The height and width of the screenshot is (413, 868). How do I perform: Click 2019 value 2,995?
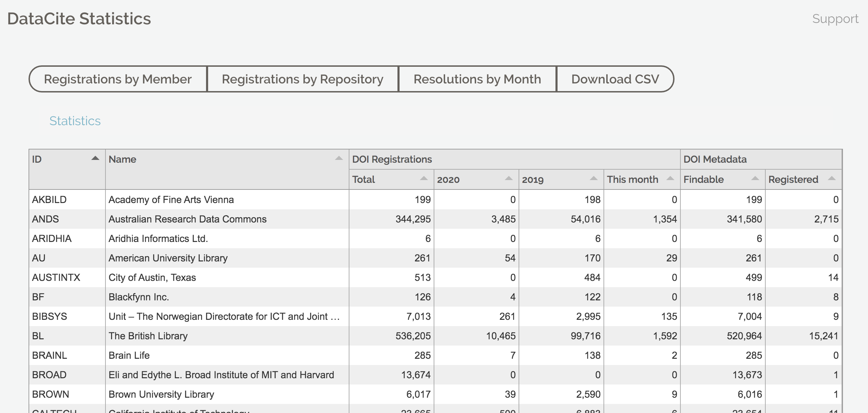coord(589,316)
